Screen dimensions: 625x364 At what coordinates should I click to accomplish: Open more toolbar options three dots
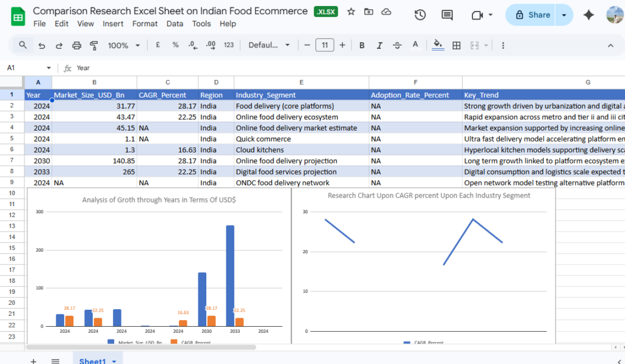pyautogui.click(x=503, y=45)
